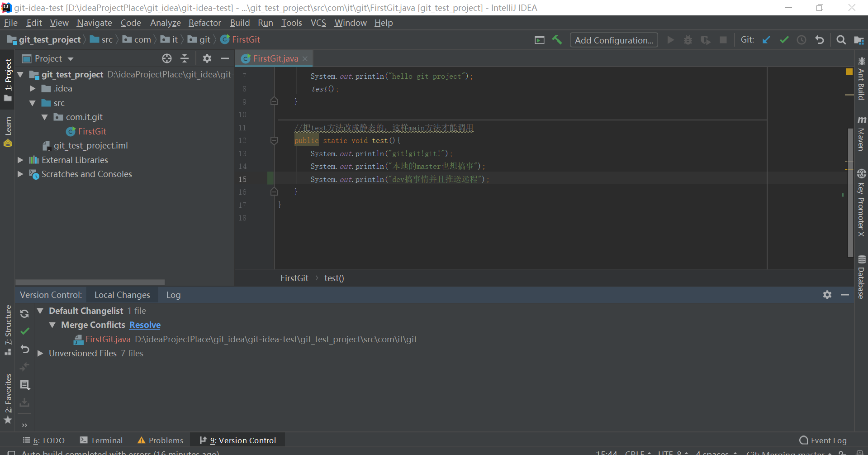Screen dimensions: 868x455
Task: Collapse the src folder
Action: [x=33, y=103]
